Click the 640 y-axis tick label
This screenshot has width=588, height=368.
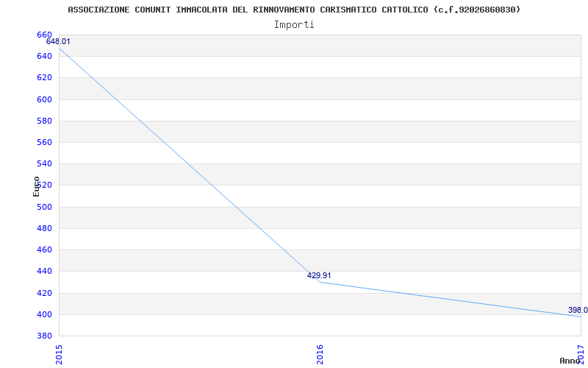[44, 57]
